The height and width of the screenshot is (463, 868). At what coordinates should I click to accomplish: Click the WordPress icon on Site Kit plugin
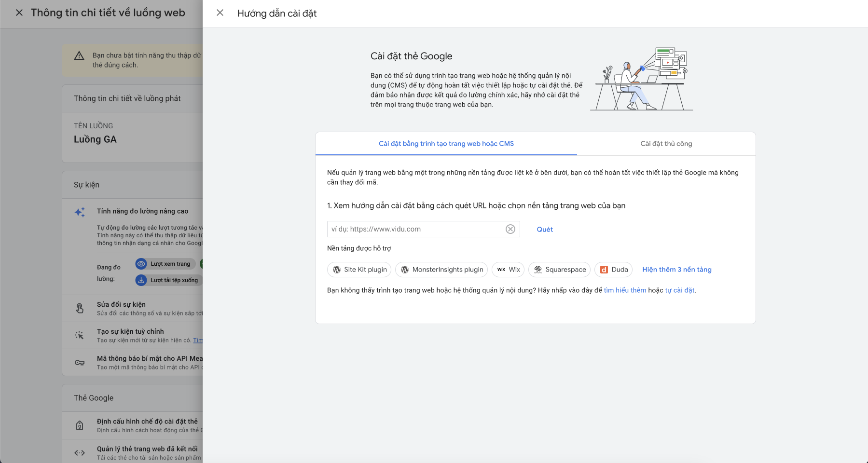(337, 270)
